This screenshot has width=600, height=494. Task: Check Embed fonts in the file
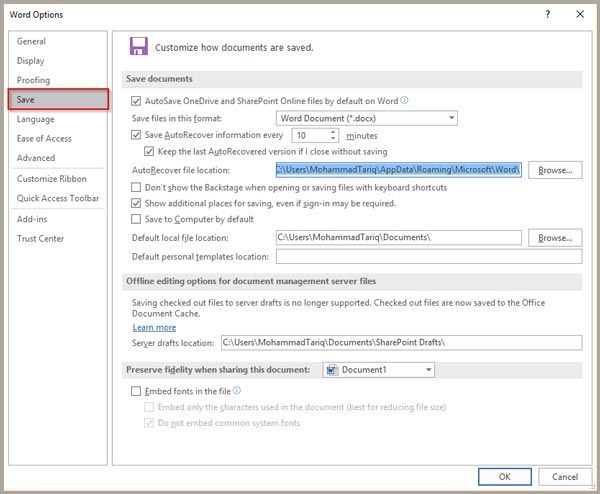click(136, 391)
